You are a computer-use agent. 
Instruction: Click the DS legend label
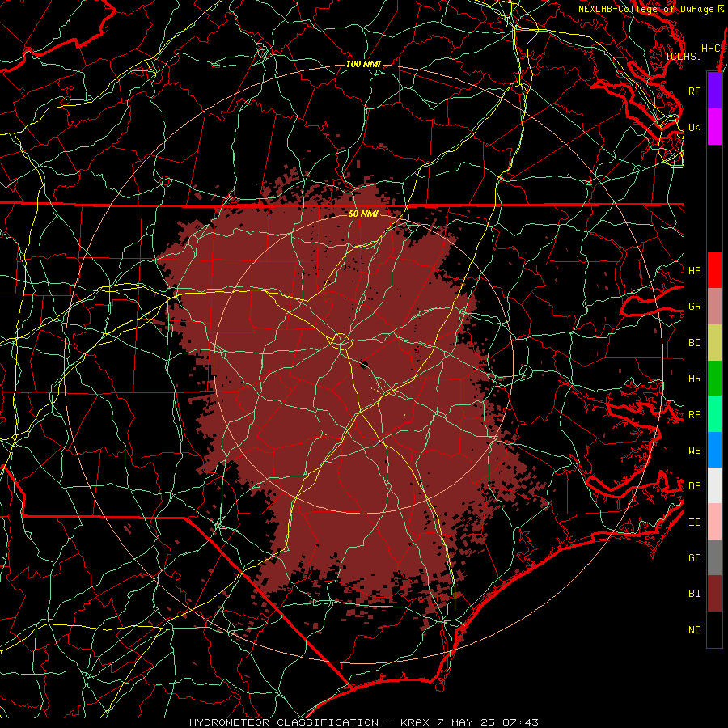[x=695, y=486]
